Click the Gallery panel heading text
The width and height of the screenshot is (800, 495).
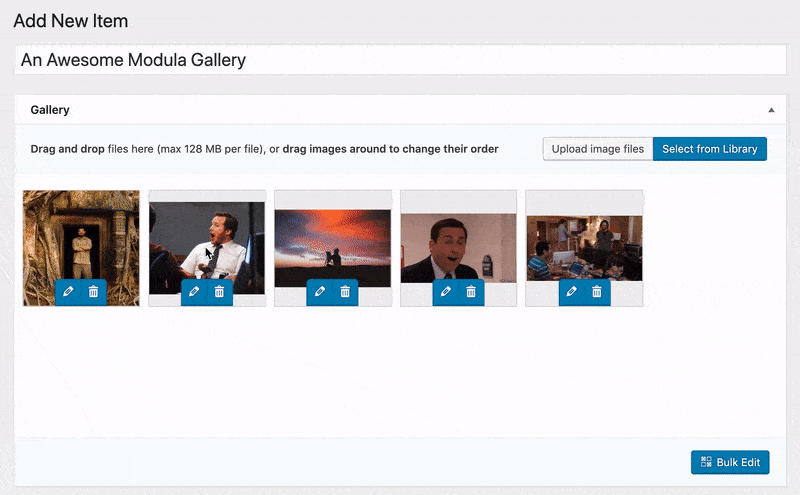coord(50,110)
